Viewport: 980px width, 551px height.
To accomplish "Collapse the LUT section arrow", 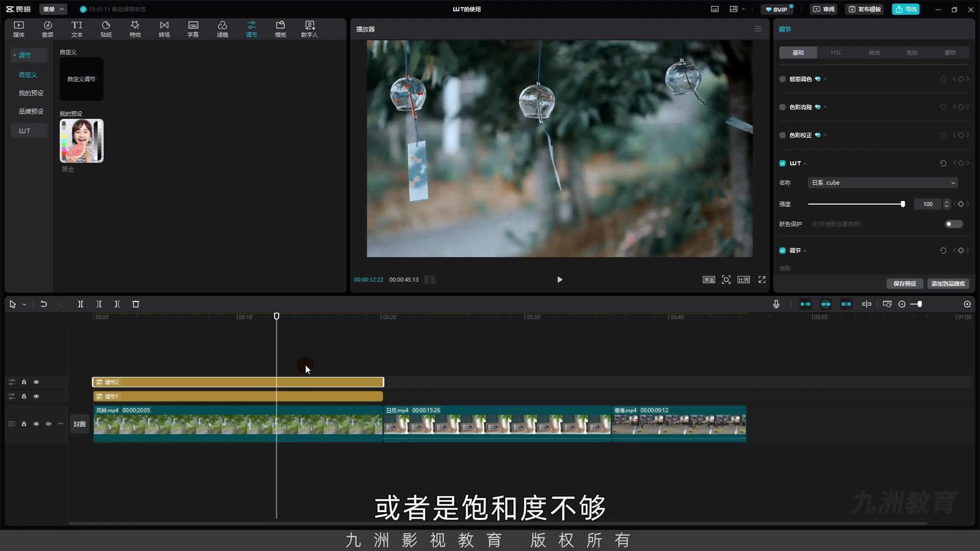I will (x=805, y=164).
